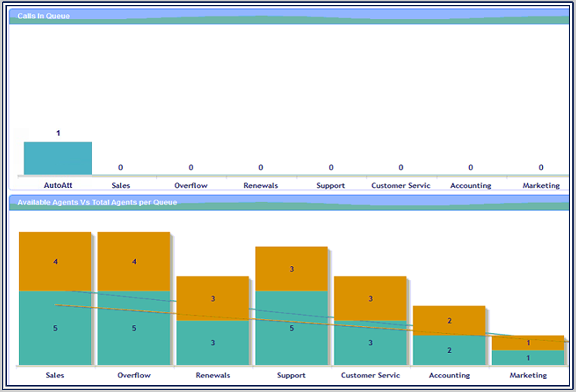576x392 pixels.
Task: Select the Calls In Queue panel header
Action: tap(44, 16)
